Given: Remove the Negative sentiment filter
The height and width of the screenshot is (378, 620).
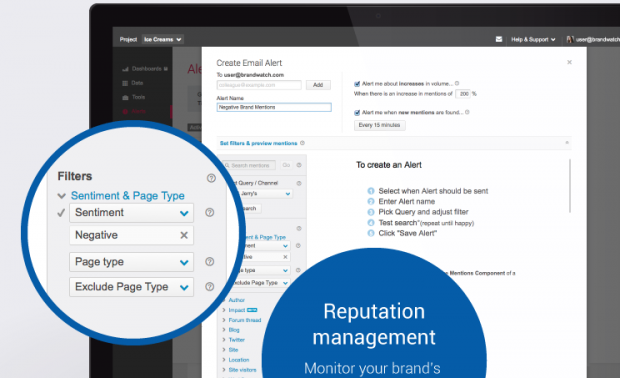Looking at the screenshot, I should coord(184,235).
